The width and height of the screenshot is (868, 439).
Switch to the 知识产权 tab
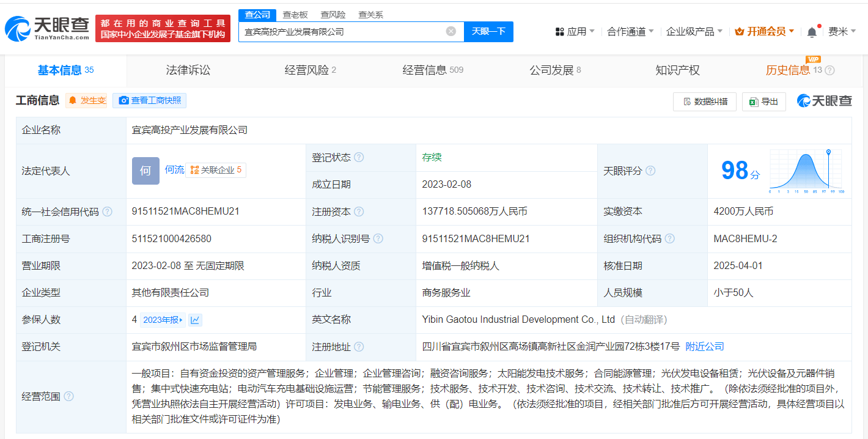tap(677, 70)
